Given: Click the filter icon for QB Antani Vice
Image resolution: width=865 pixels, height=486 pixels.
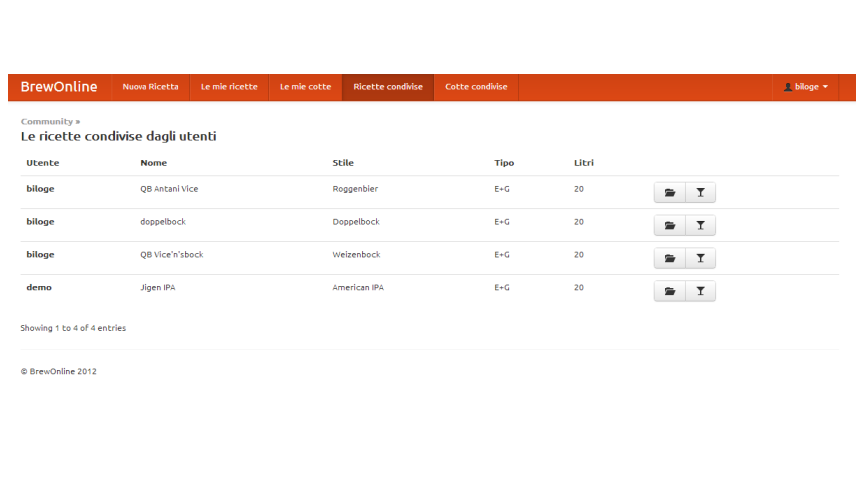Looking at the screenshot, I should coord(700,193).
